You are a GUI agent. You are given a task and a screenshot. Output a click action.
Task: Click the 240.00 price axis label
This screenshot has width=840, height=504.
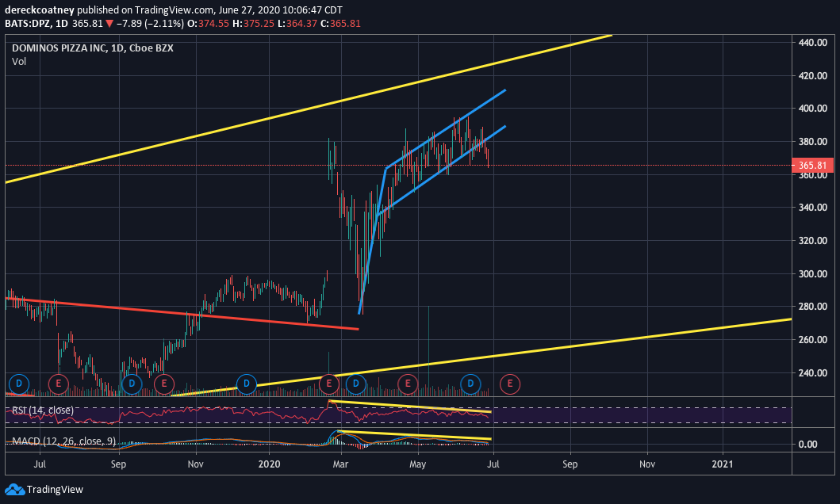click(813, 373)
